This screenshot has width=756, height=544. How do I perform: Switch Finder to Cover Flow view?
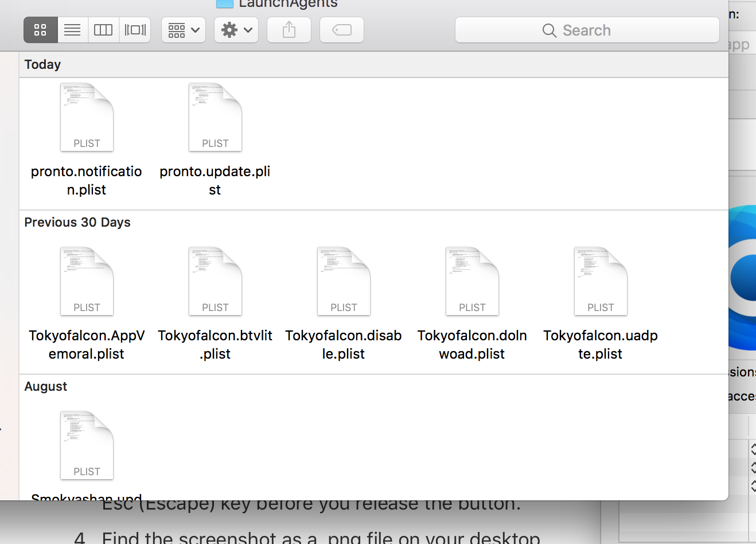(x=135, y=30)
